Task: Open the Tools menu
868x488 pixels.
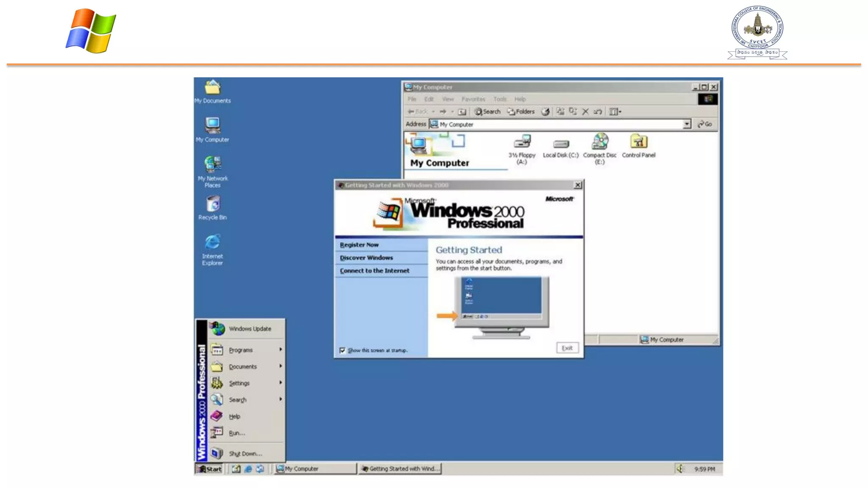Action: (x=500, y=99)
